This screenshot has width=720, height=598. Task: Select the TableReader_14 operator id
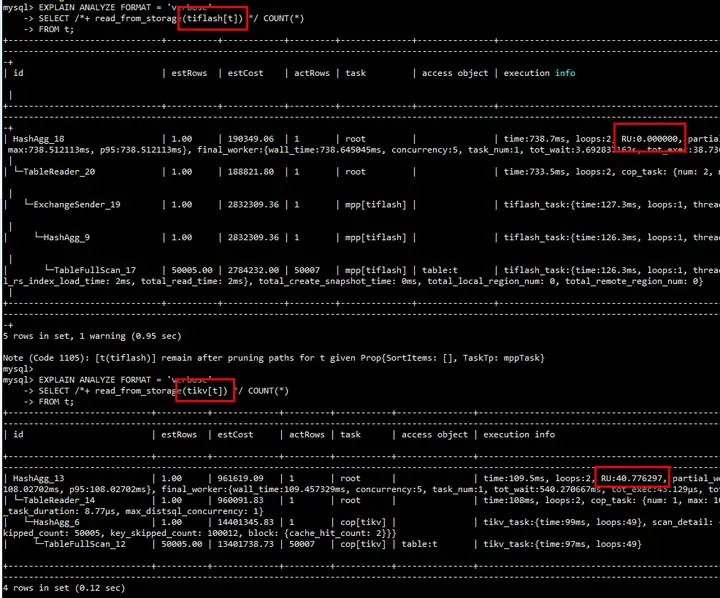(x=59, y=500)
